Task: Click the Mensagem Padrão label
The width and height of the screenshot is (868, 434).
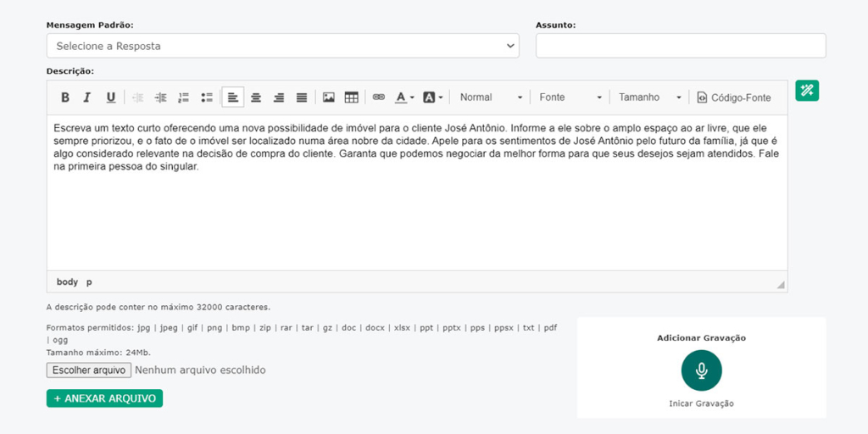Action: click(x=90, y=25)
